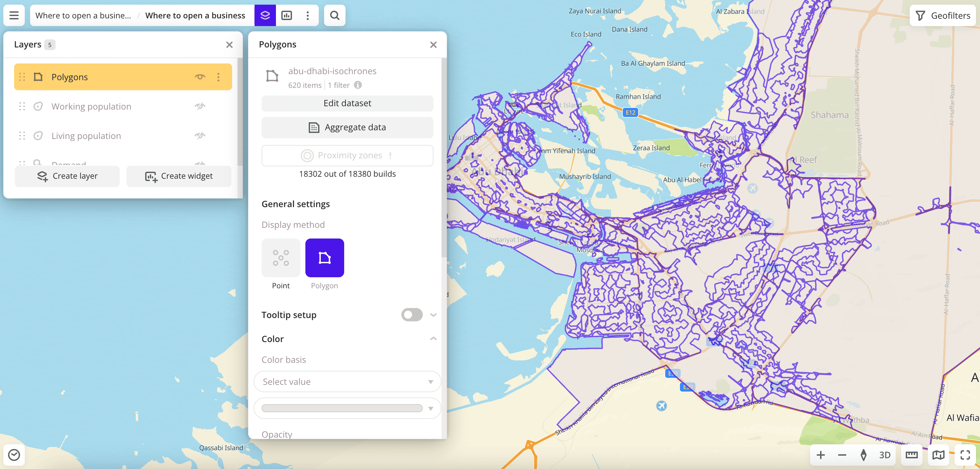This screenshot has height=469, width=980.
Task: Open the hamburger main menu
Action: (x=14, y=15)
